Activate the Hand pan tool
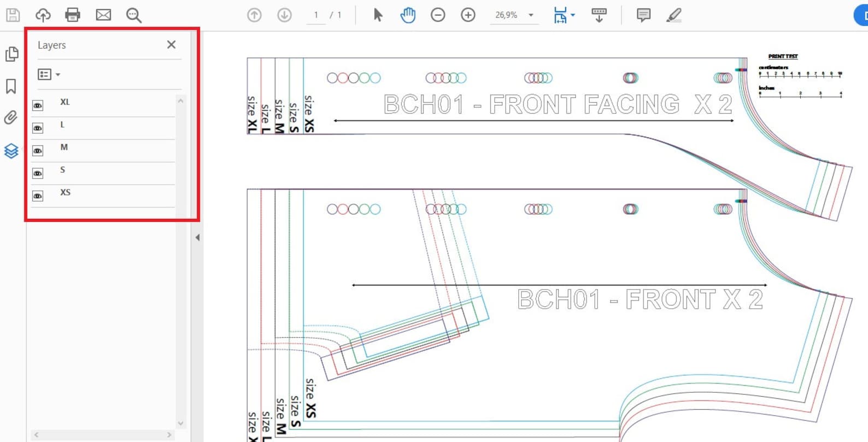868x442 pixels. click(408, 15)
